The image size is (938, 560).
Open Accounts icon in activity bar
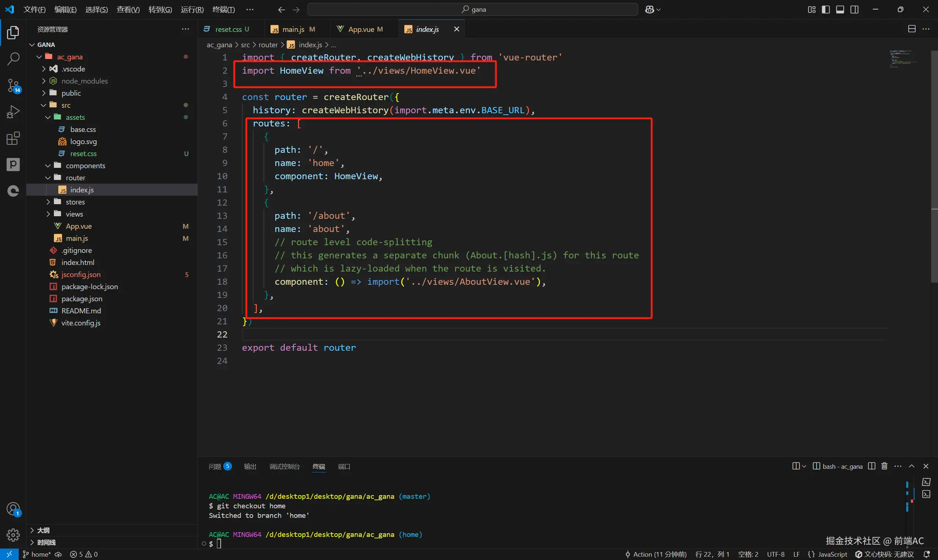13,509
